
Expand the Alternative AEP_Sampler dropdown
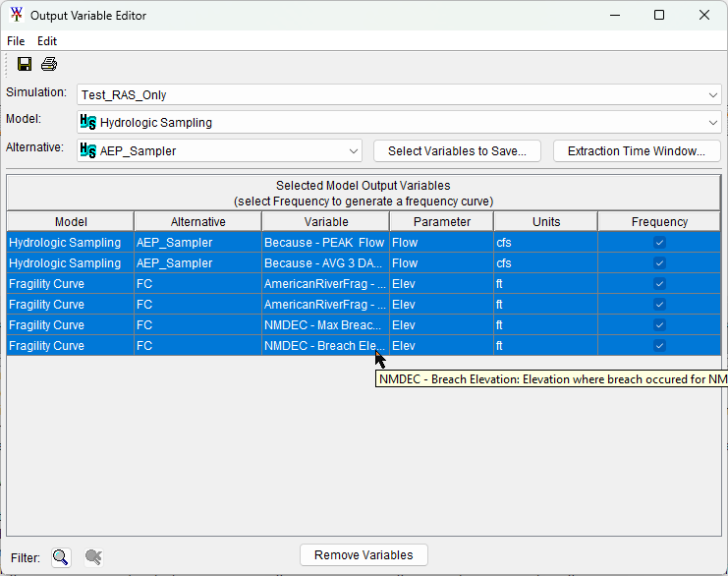354,151
